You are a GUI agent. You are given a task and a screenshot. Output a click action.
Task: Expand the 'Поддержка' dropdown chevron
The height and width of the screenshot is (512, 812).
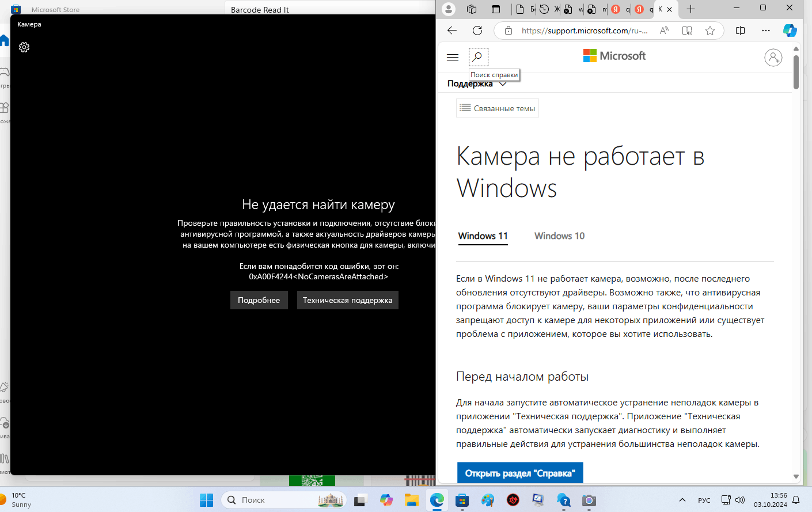pos(503,84)
